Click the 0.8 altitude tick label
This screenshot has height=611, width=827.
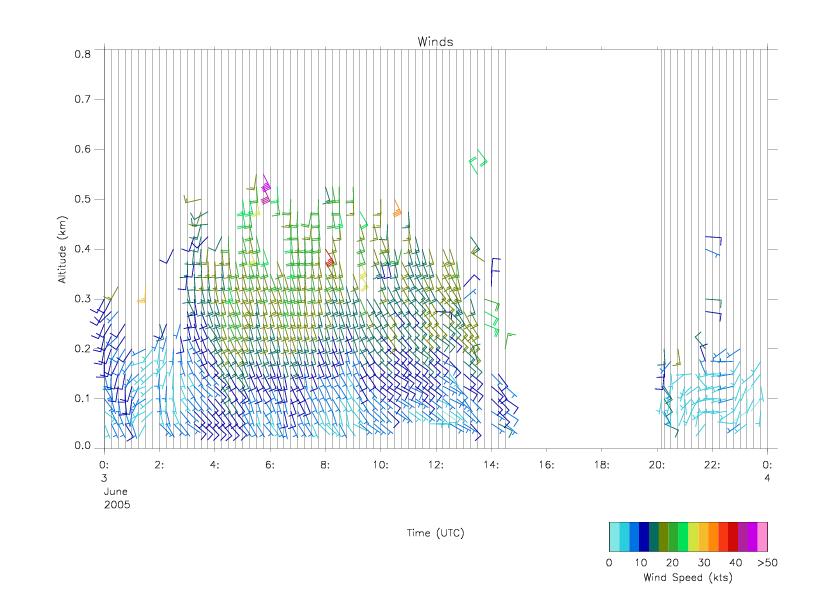[x=82, y=54]
